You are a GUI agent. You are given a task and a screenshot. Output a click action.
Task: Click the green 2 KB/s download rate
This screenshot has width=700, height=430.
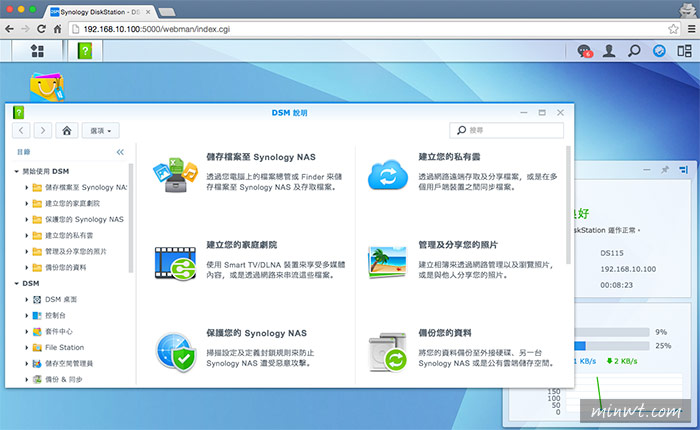622,361
